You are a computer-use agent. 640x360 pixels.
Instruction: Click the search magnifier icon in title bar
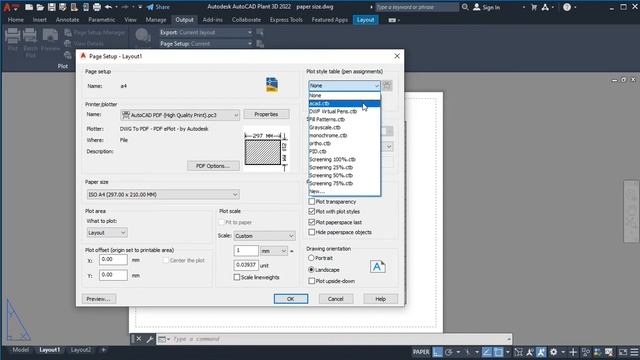pos(465,7)
